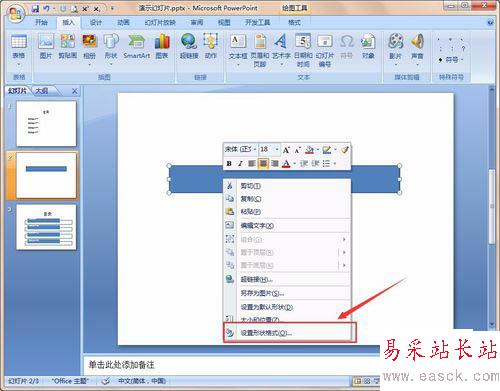This screenshot has height=391, width=500.
Task: Toggle left alignment in mini toolbar
Action: (x=252, y=163)
